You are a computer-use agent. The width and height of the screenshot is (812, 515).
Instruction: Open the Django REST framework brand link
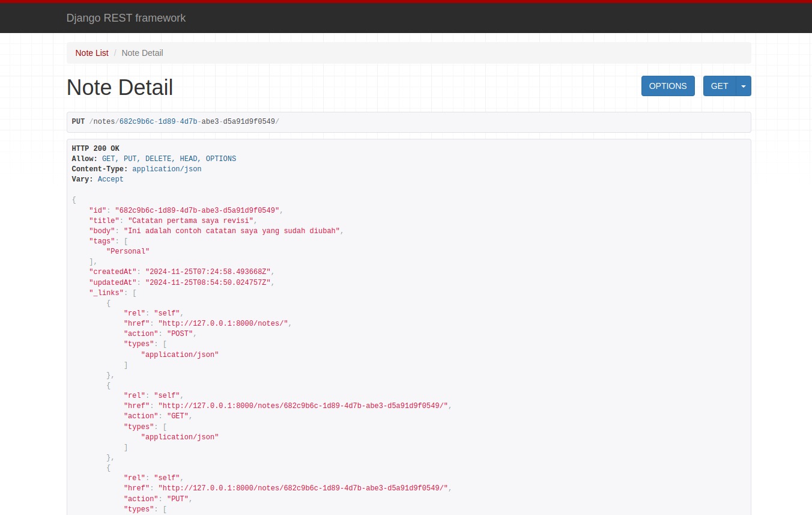pyautogui.click(x=126, y=18)
